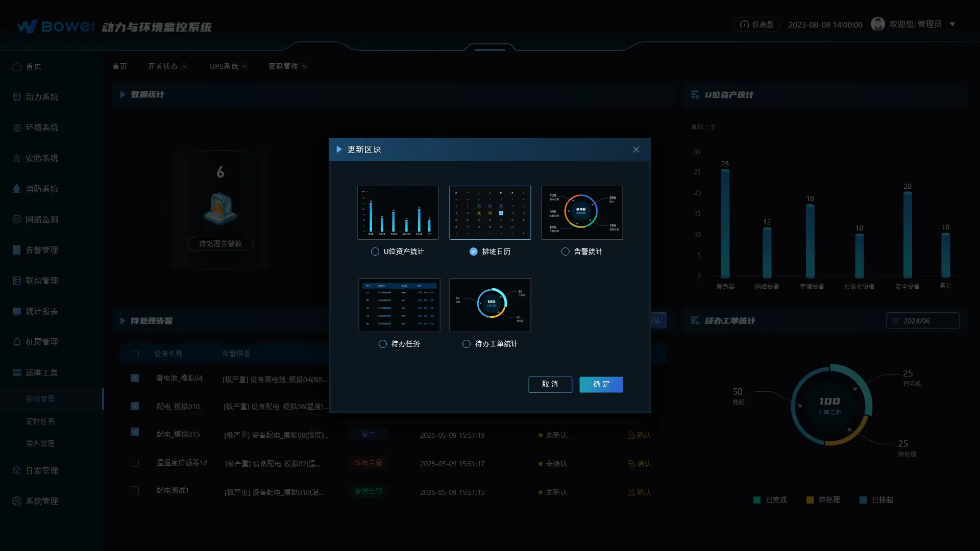
Task: Select the U位资产统计 radio option
Action: 375,252
